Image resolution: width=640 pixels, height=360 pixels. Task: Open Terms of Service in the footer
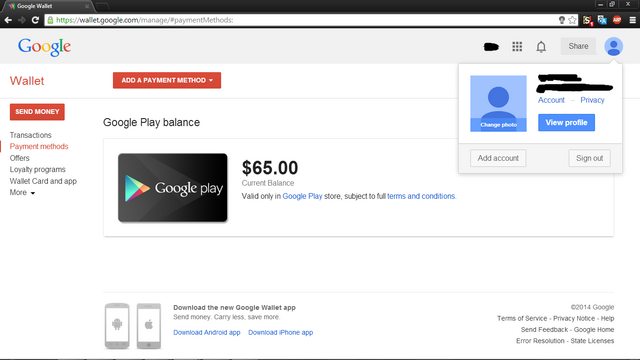pos(522,318)
